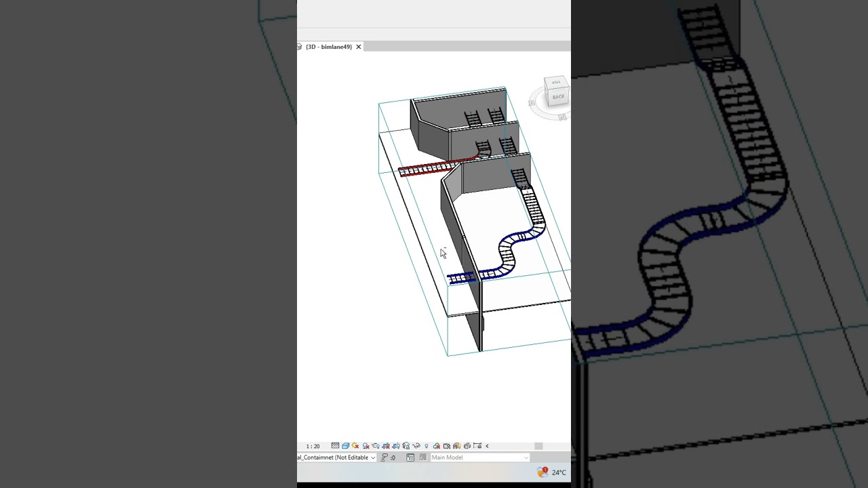The height and width of the screenshot is (488, 868).
Task: Collapse view control bar with chevron
Action: pos(487,445)
